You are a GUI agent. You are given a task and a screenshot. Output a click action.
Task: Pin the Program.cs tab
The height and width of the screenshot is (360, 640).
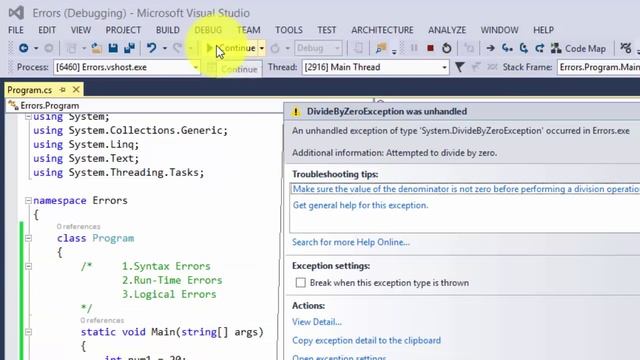click(x=62, y=89)
